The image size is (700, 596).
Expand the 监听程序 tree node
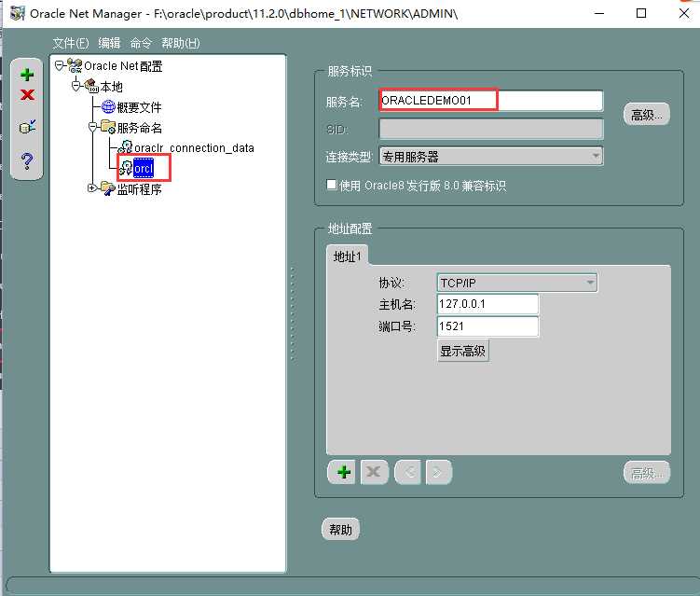tap(92, 188)
